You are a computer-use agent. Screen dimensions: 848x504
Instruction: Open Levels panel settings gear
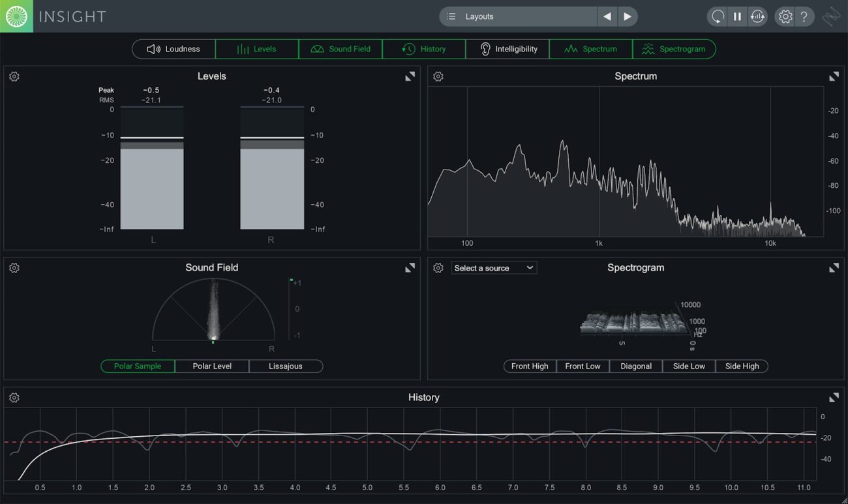click(x=14, y=77)
